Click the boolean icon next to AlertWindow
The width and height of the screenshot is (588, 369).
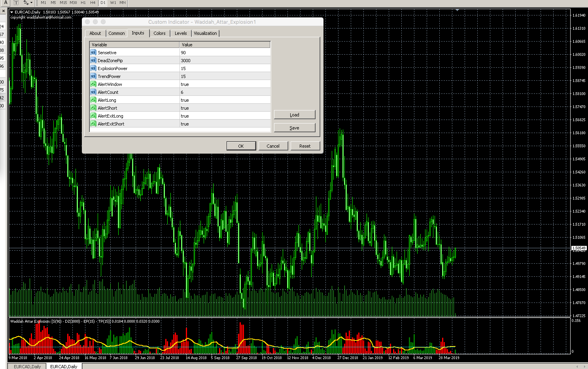(x=93, y=84)
